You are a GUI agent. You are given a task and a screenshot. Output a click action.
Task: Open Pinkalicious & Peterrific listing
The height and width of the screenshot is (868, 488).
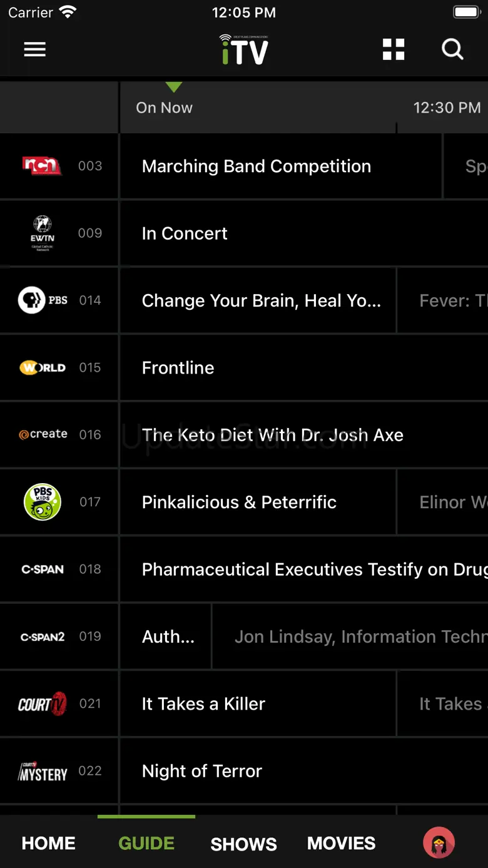point(239,503)
